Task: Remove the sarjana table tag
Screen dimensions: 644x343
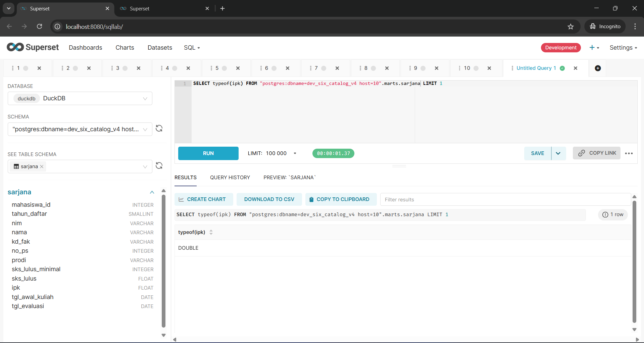Action: click(x=42, y=167)
